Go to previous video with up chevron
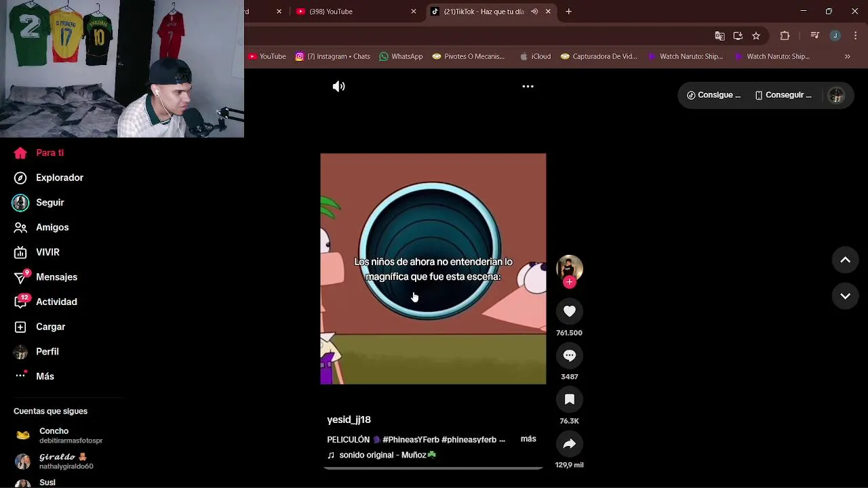Image resolution: width=868 pixels, height=488 pixels. 845,260
